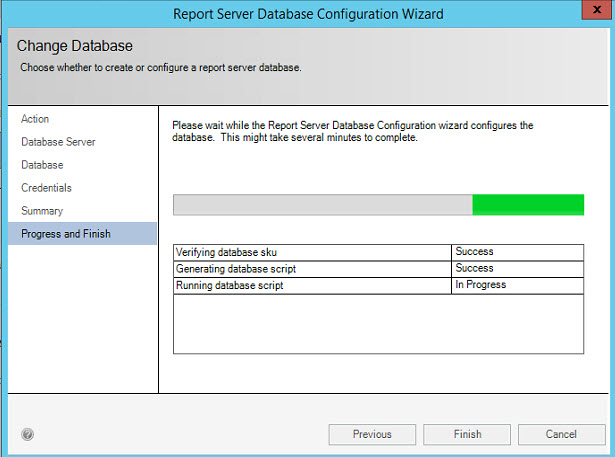Click Success status for Verifying database sku
Viewport: 615px width, 457px height.
517,252
